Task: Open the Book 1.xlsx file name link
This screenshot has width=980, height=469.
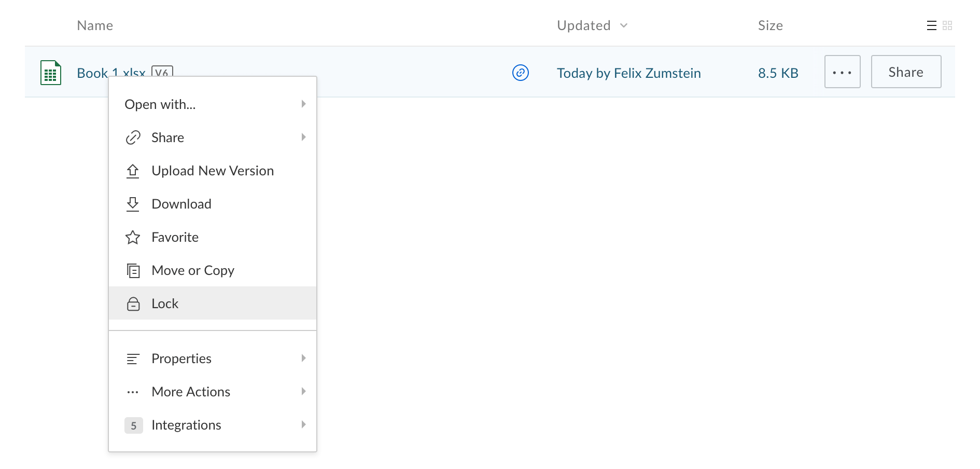Action: click(93, 72)
